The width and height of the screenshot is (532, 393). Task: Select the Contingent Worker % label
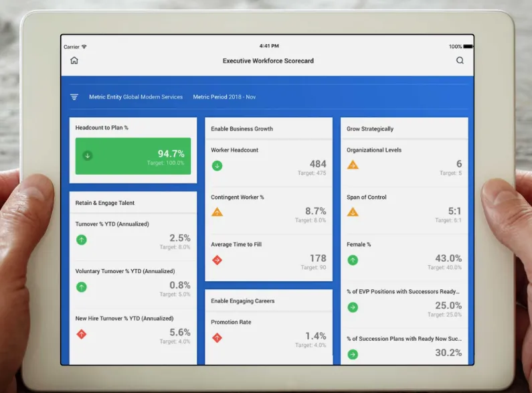pos(238,198)
